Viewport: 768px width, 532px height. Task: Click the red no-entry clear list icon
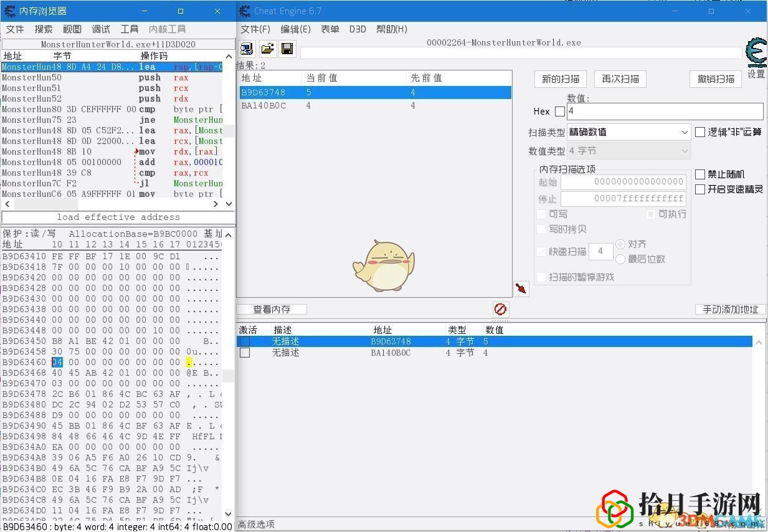tap(500, 309)
